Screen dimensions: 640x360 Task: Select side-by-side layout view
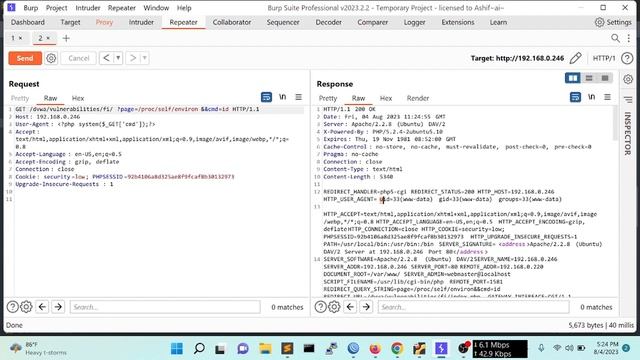(573, 78)
